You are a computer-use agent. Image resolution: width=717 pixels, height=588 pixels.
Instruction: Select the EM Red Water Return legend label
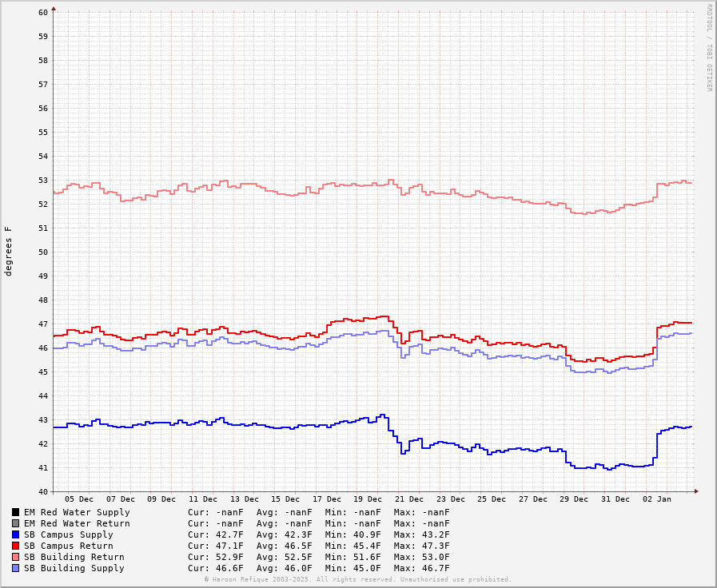[x=77, y=523]
